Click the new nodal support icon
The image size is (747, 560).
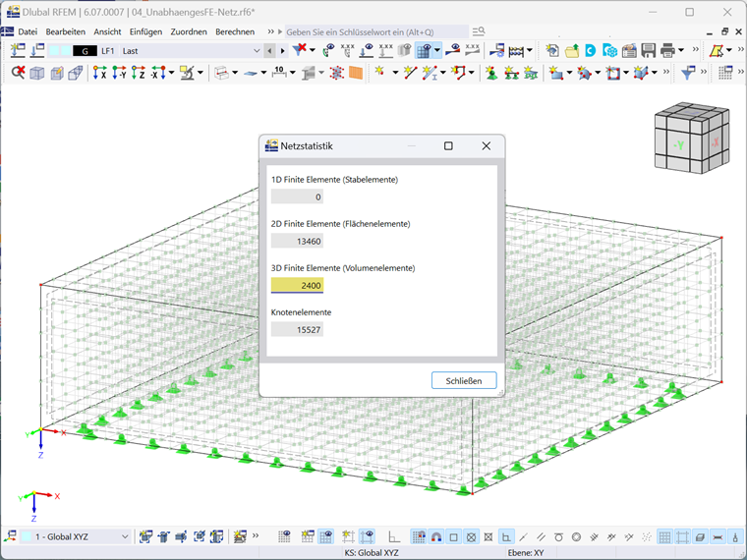[x=491, y=73]
